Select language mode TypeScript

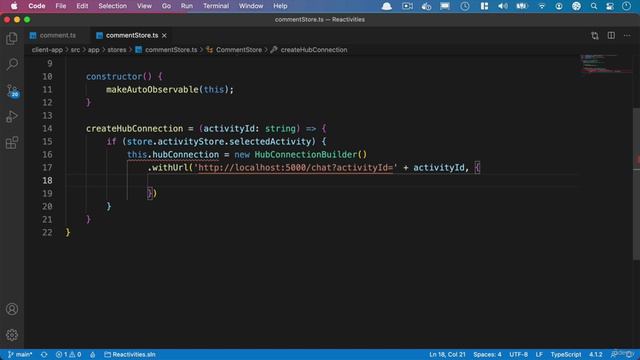click(565, 354)
